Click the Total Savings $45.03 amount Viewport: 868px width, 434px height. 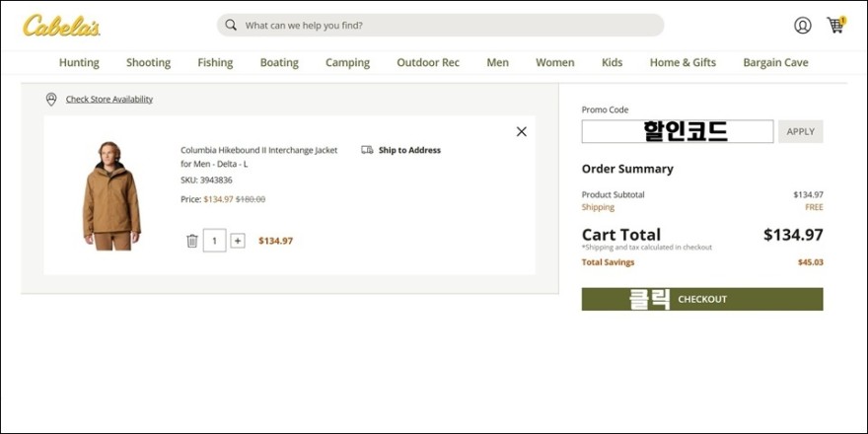[x=811, y=262]
